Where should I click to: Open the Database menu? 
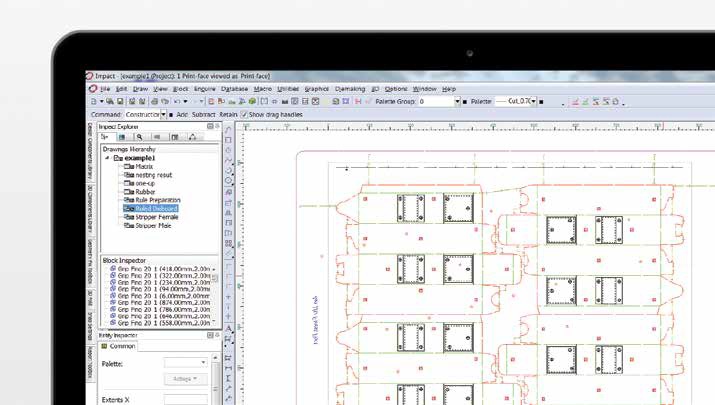(234, 89)
